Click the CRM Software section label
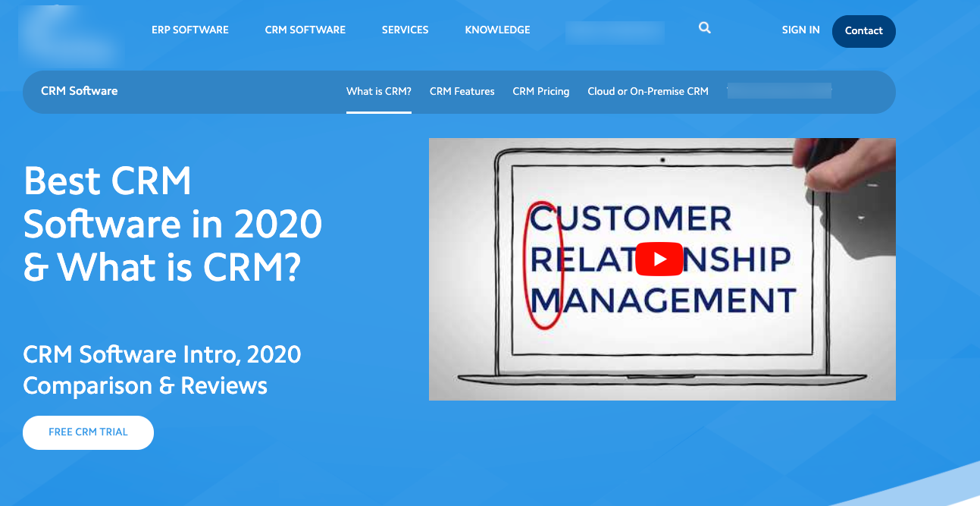Image resolution: width=980 pixels, height=506 pixels. [80, 91]
